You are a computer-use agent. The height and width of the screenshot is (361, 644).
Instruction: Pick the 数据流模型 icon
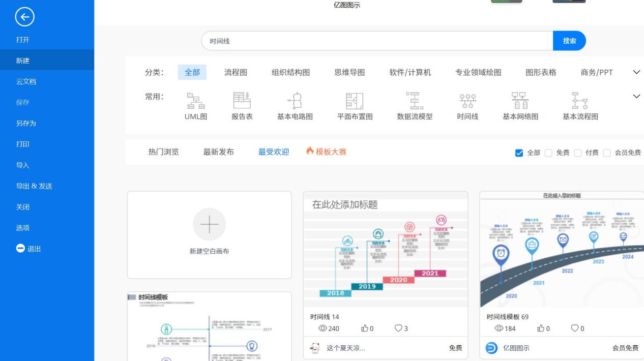coord(415,101)
